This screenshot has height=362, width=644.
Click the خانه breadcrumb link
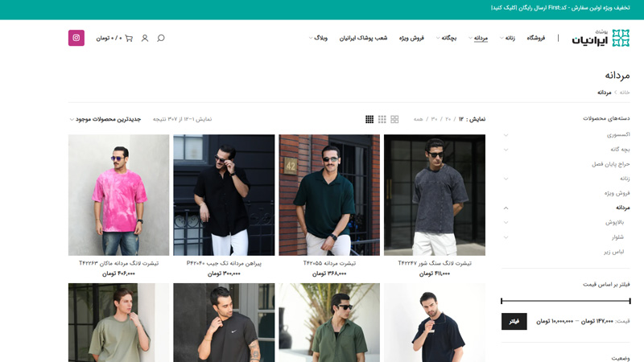coord(624,93)
